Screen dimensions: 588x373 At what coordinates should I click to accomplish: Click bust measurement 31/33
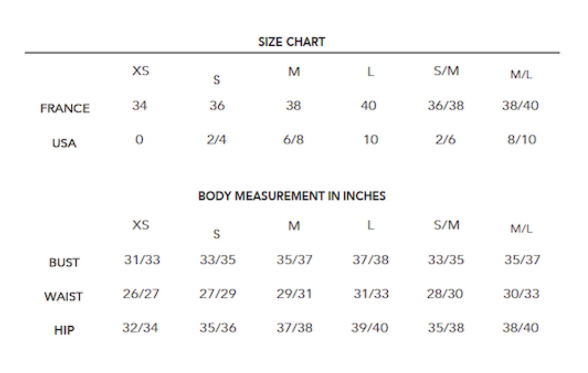pyautogui.click(x=142, y=259)
